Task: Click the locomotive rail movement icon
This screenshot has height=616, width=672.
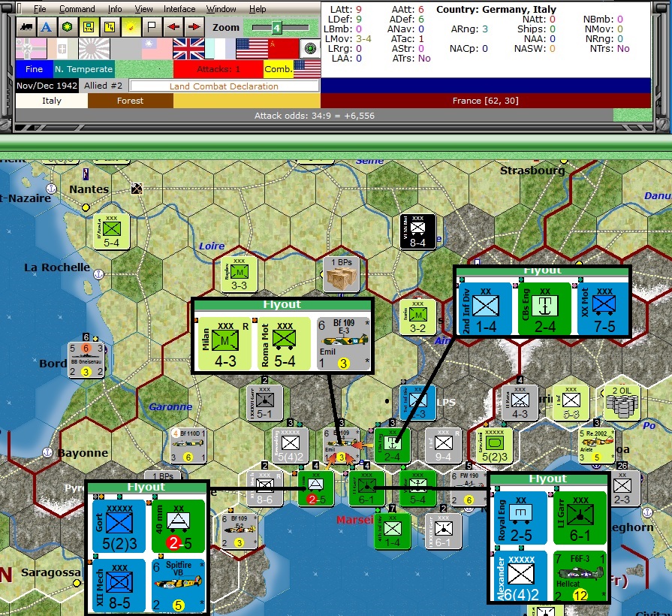Action: coord(26,27)
